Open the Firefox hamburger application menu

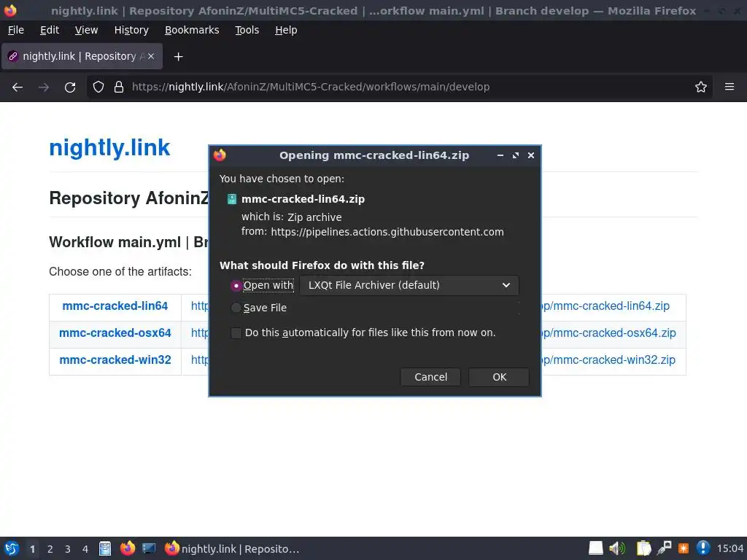[x=729, y=87]
